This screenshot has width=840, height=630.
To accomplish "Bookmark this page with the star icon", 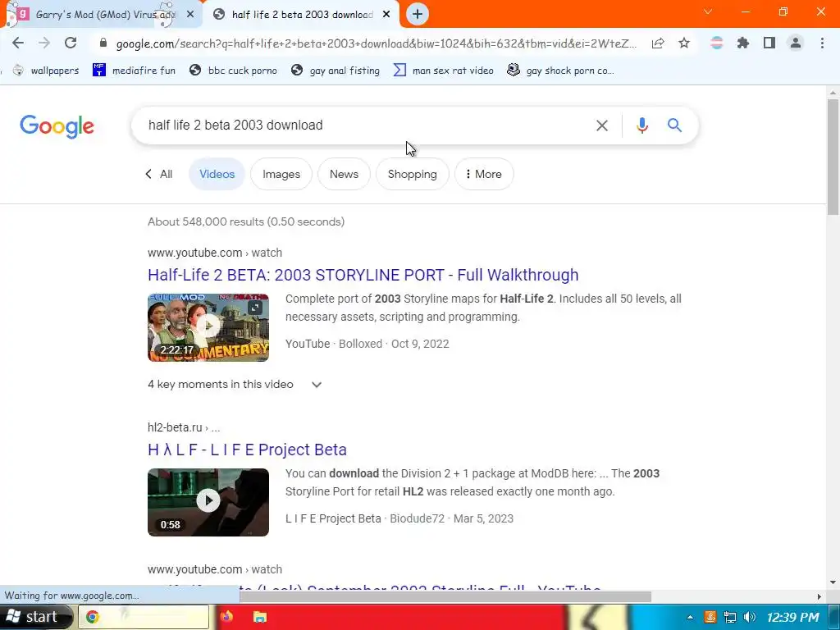I will click(x=684, y=43).
